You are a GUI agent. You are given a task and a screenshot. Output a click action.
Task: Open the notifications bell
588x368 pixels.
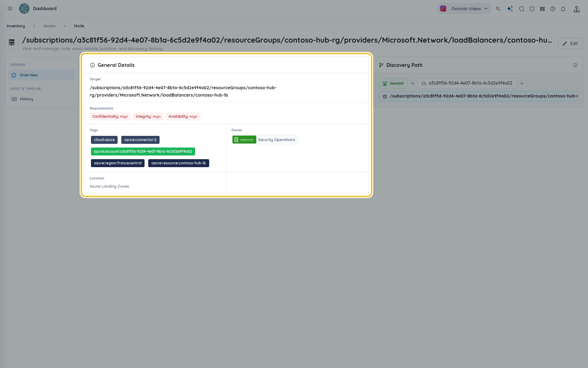click(x=563, y=9)
